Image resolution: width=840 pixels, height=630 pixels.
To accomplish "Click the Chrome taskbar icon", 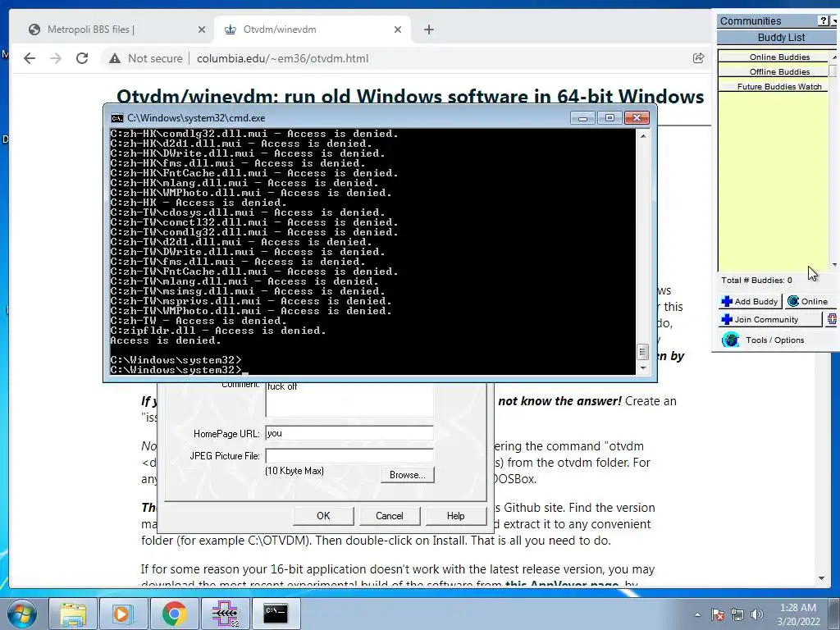I will tap(174, 614).
